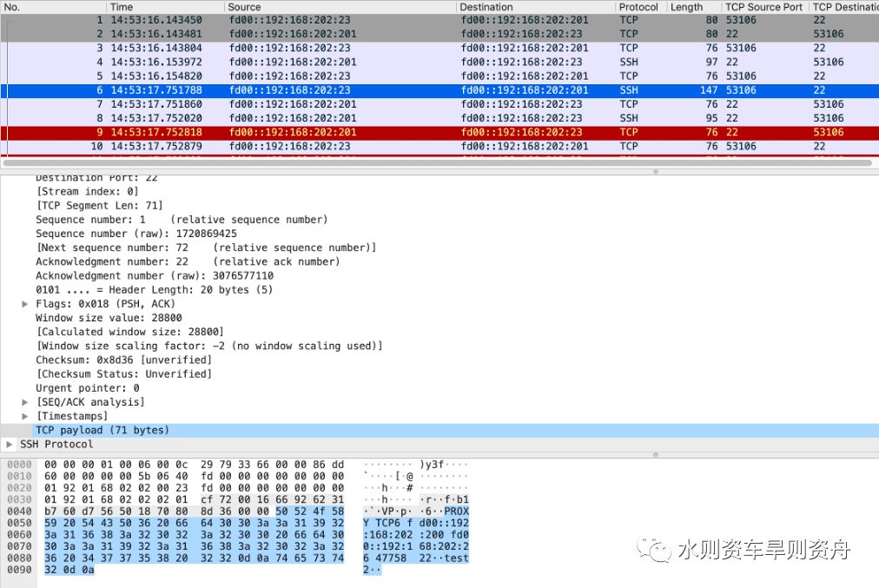Sort by the Length column header
The height and width of the screenshot is (588, 879).
click(x=693, y=7)
